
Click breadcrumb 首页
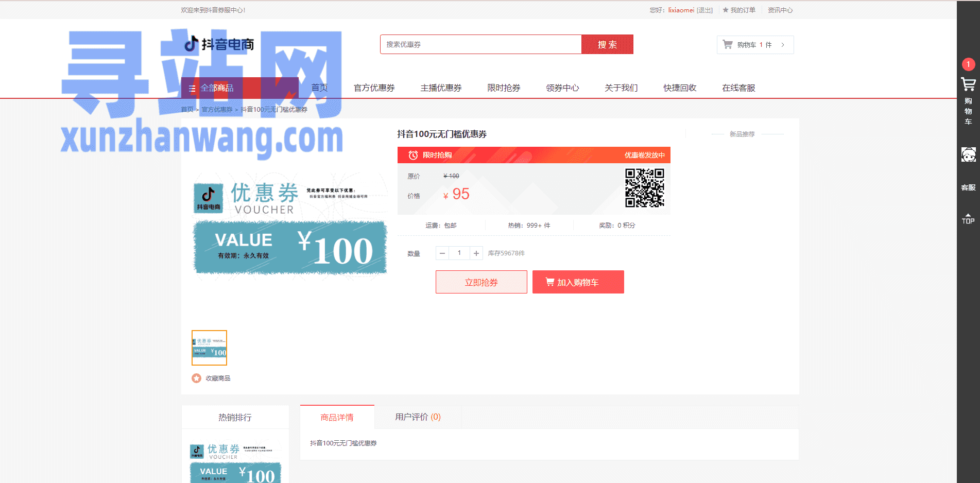coord(187,110)
